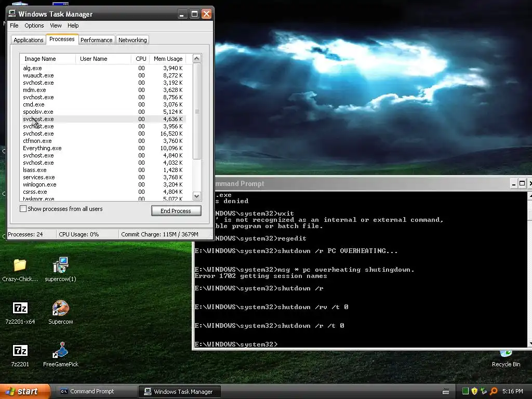532x399 pixels.
Task: Select the Processes tab
Action: click(62, 39)
